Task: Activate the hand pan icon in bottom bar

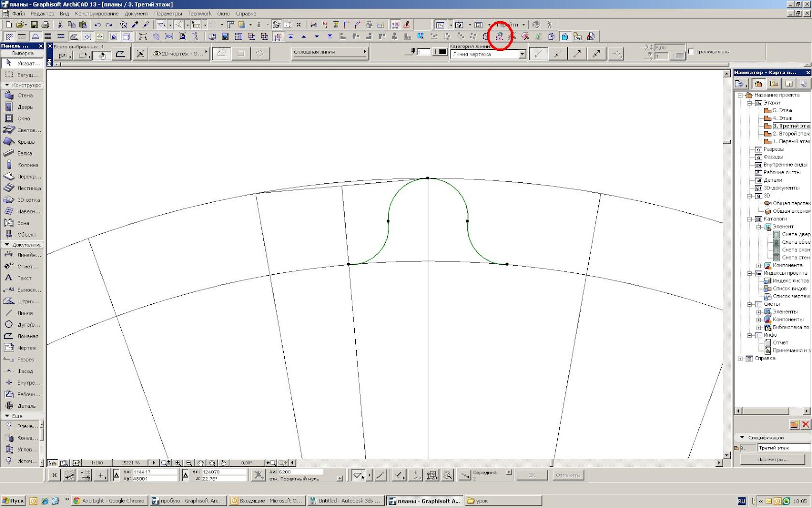Action: tap(201, 463)
